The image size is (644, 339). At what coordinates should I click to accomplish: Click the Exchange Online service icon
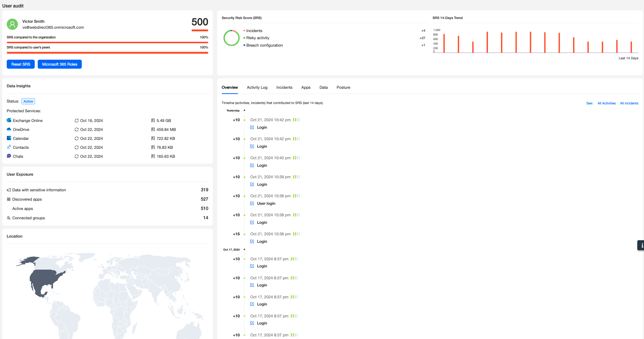pos(9,120)
